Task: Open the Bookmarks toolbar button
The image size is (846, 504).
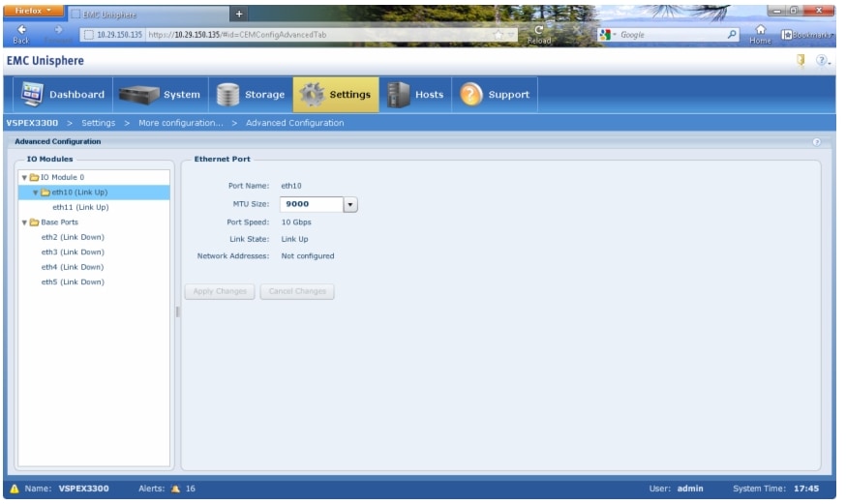Action: pos(809,35)
